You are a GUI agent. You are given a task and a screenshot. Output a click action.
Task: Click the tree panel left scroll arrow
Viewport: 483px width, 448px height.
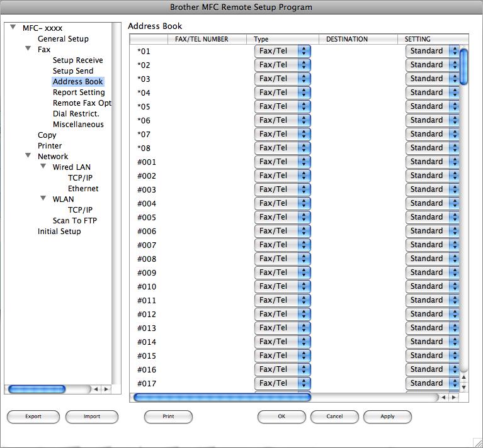tap(96, 389)
